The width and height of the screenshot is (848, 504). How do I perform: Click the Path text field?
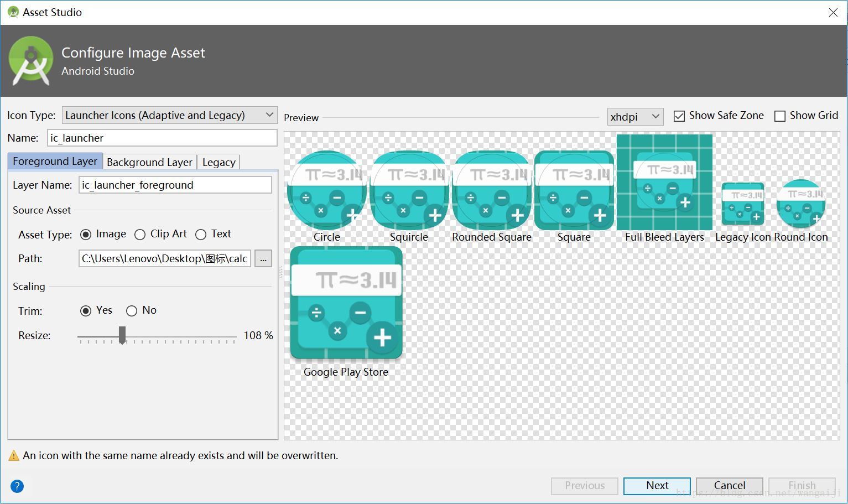165,258
